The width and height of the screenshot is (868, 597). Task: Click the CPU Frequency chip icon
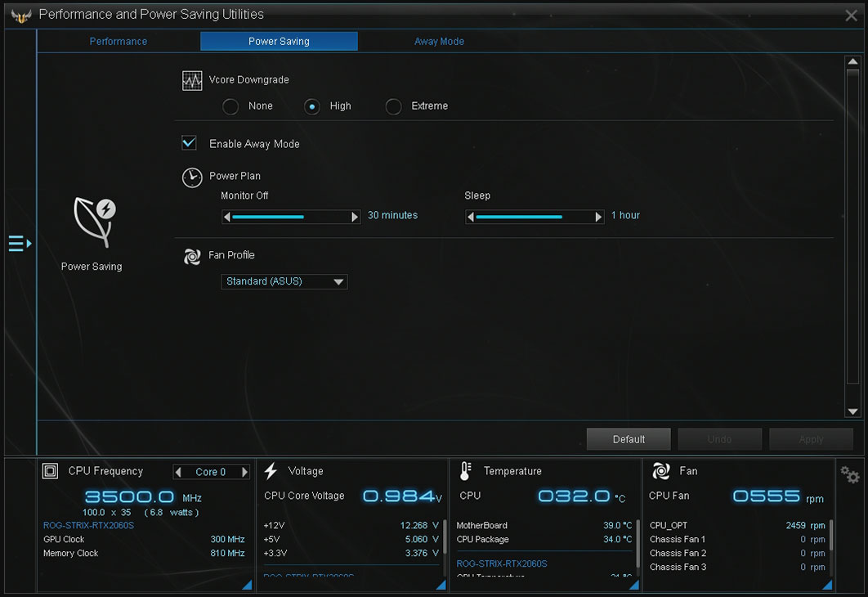point(50,471)
